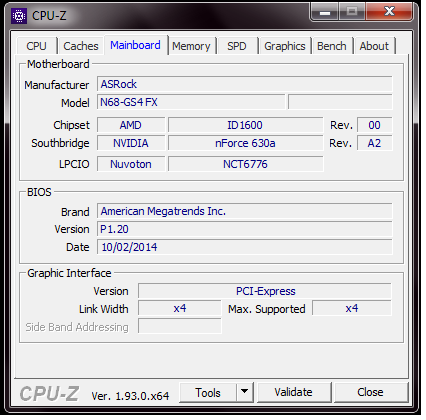This screenshot has height=420, width=426.
Task: Select the Memory tab
Action: [191, 46]
